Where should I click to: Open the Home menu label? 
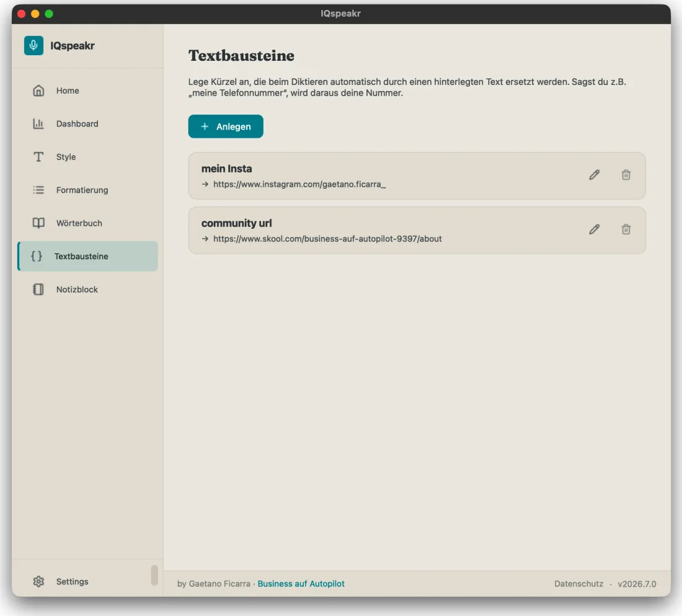(x=68, y=91)
